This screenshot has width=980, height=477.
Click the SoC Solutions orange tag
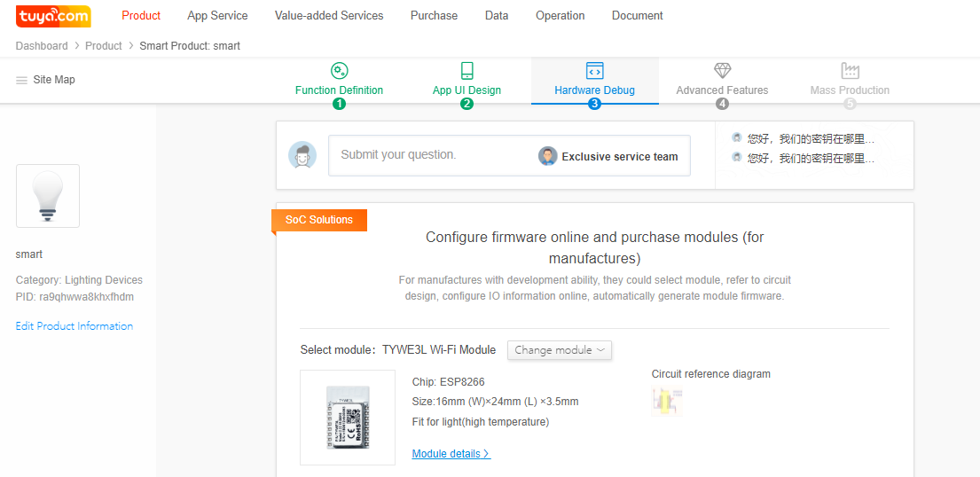pos(319,220)
